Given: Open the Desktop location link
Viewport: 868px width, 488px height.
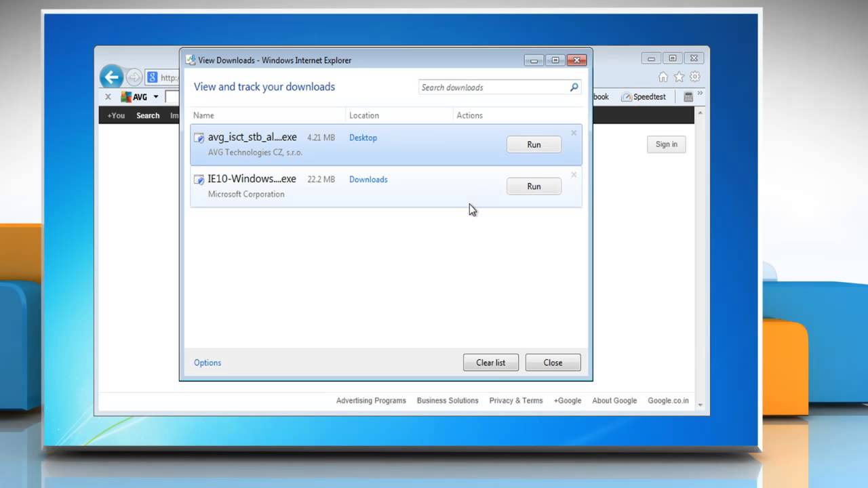Looking at the screenshot, I should click(x=363, y=138).
